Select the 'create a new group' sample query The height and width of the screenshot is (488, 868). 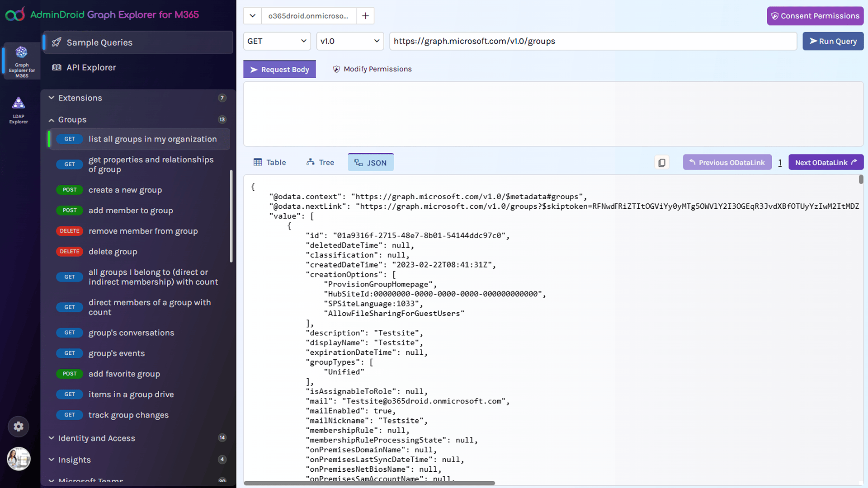point(125,190)
